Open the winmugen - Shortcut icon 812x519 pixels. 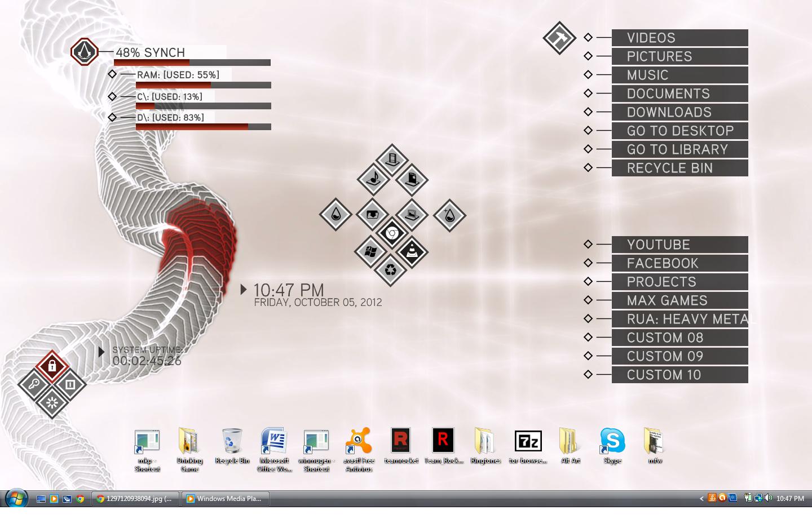click(x=316, y=450)
